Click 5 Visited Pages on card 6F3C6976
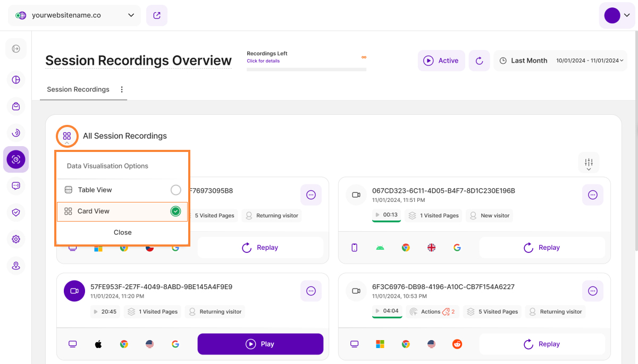638x364 pixels. (493, 312)
